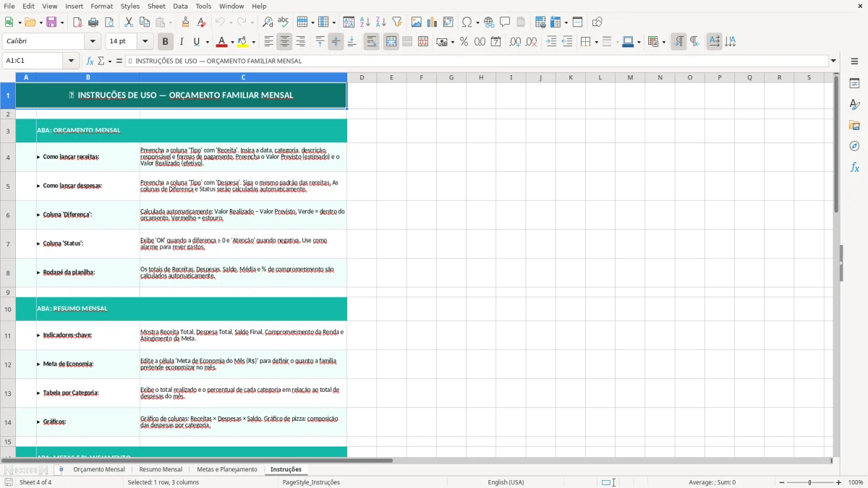
Task: Click the Select Function sum button
Action: tap(101, 61)
